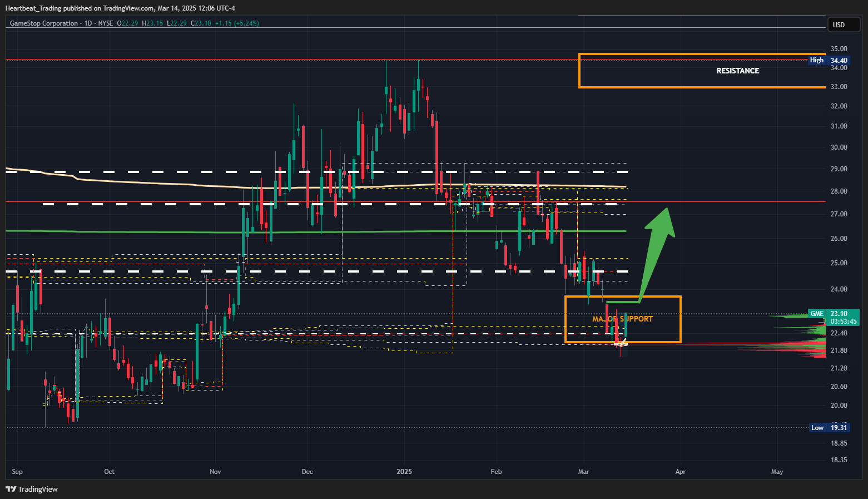Click the Mar label on time axis
Viewport: 868px width, 499px height.
click(583, 472)
